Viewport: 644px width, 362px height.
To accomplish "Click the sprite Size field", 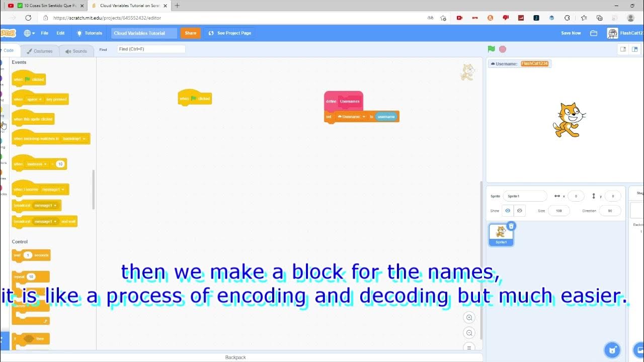I will click(558, 211).
